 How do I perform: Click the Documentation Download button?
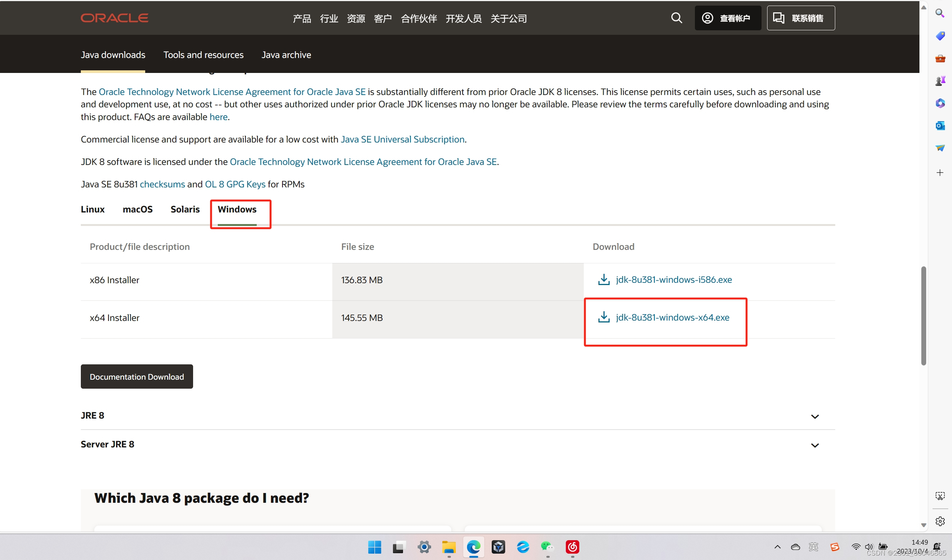137,376
